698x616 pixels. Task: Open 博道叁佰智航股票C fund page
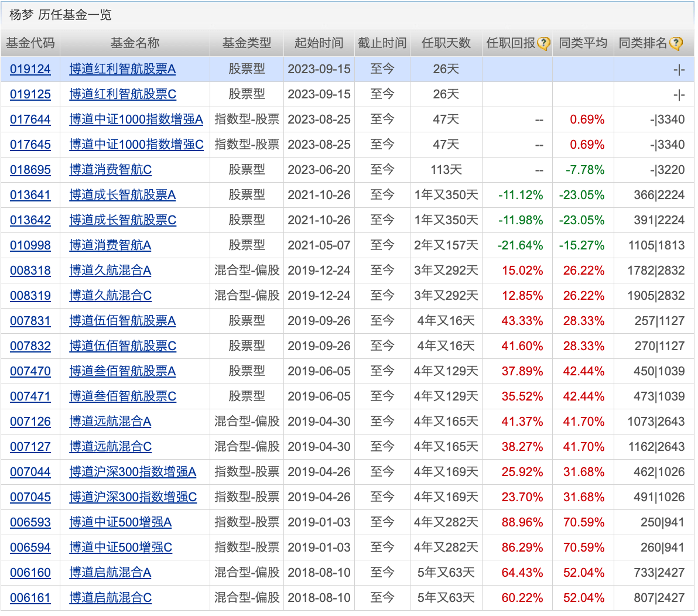click(x=122, y=396)
